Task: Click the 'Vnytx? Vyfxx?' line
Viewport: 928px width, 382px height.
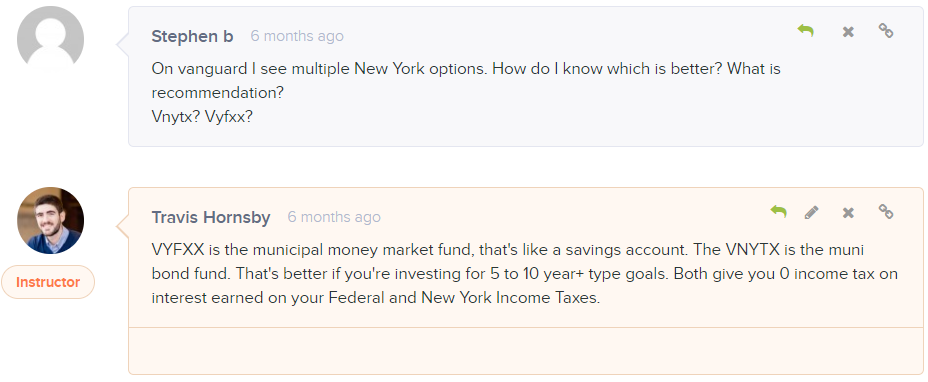Action: pos(202,117)
